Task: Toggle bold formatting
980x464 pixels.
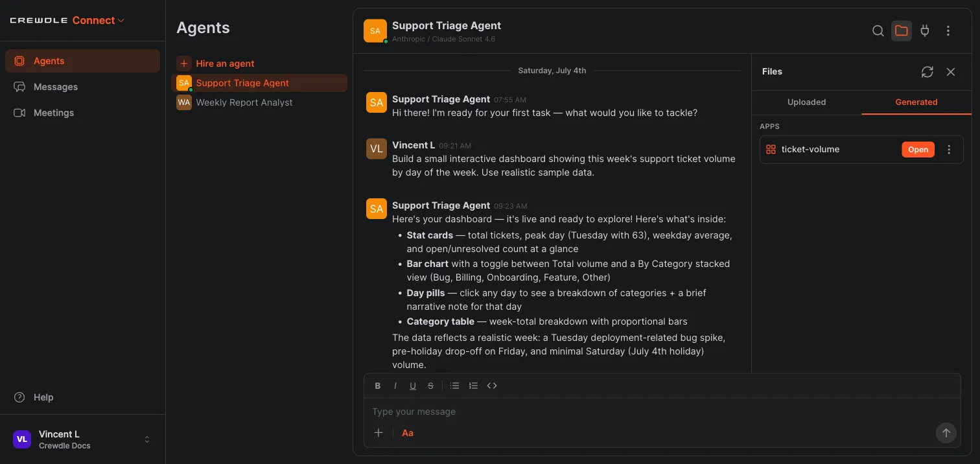Action: (378, 386)
